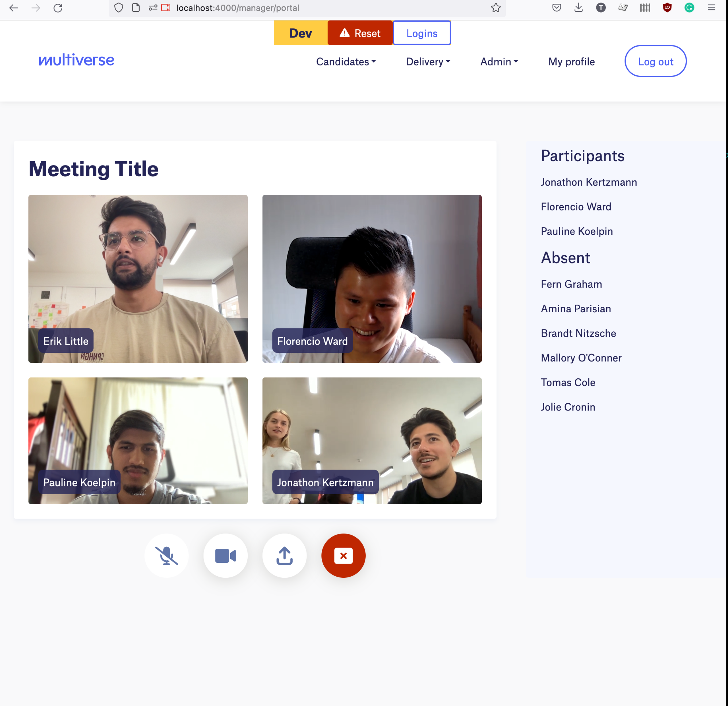Open the Logins dev button
Viewport: 728px width, 706px height.
(x=421, y=33)
